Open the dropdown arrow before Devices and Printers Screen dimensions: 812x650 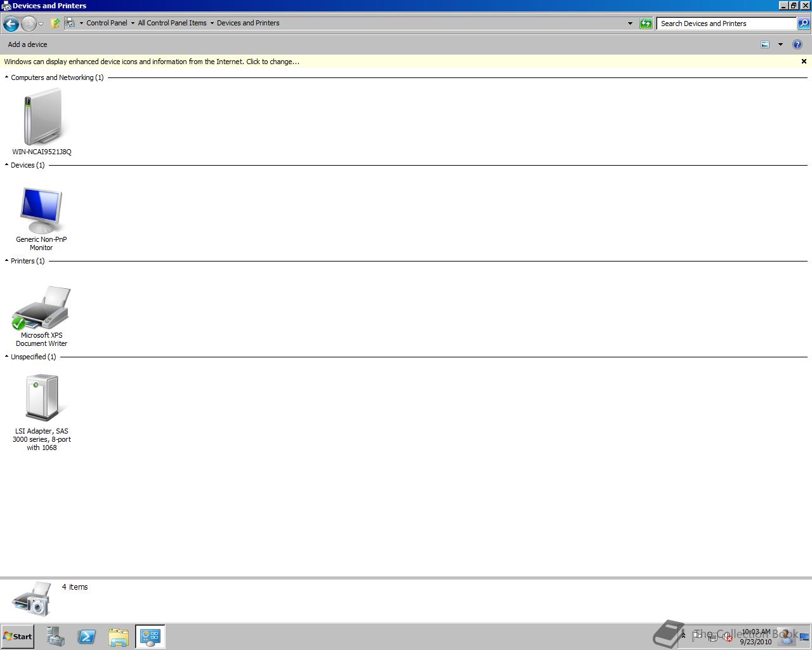[x=212, y=23]
